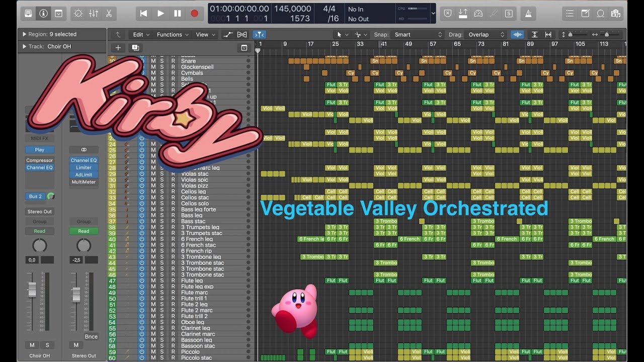Viewport: 644px width, 362px height.
Task: Open the LCD display mode dropdown arrow
Action: (x=433, y=14)
